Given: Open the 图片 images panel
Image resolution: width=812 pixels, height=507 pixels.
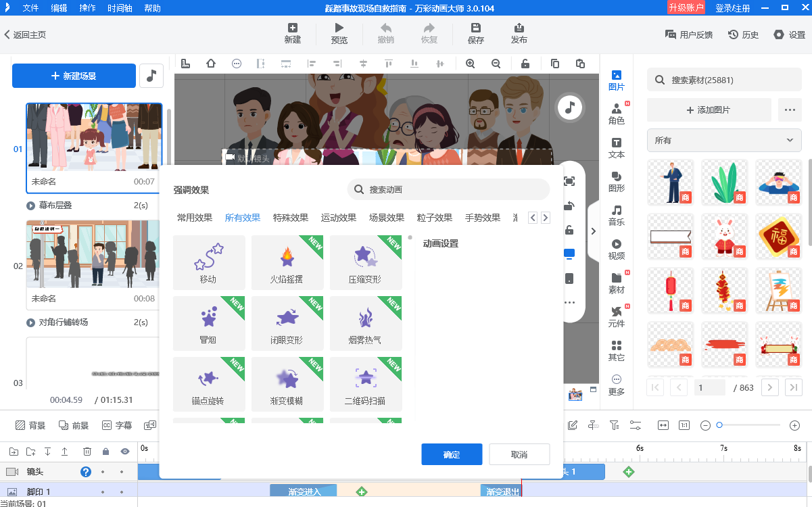Looking at the screenshot, I should [x=616, y=80].
